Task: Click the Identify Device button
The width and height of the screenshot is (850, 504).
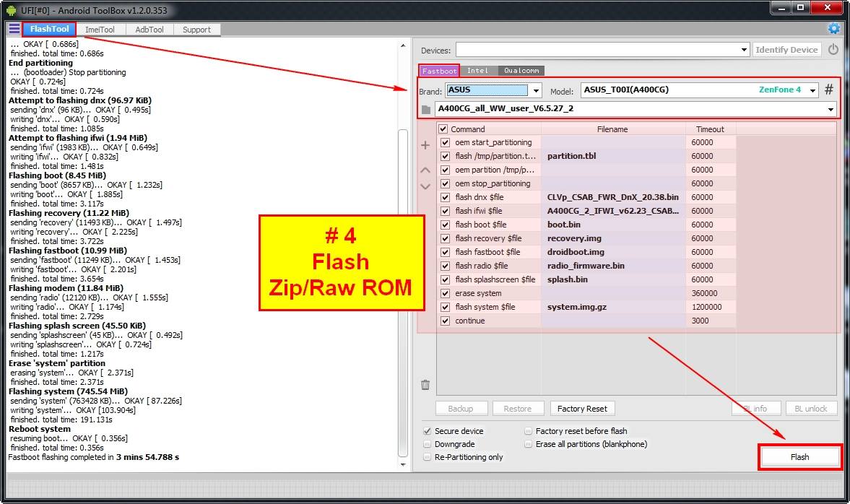Action: 786,50
